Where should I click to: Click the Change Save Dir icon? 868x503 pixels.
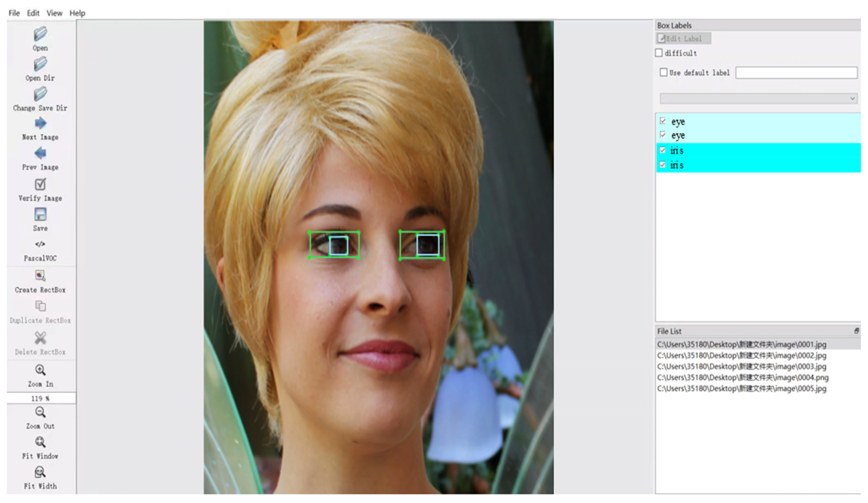point(40,94)
